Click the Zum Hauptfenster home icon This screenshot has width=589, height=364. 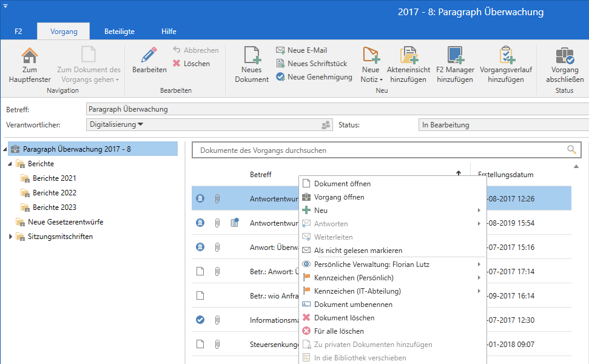29,56
